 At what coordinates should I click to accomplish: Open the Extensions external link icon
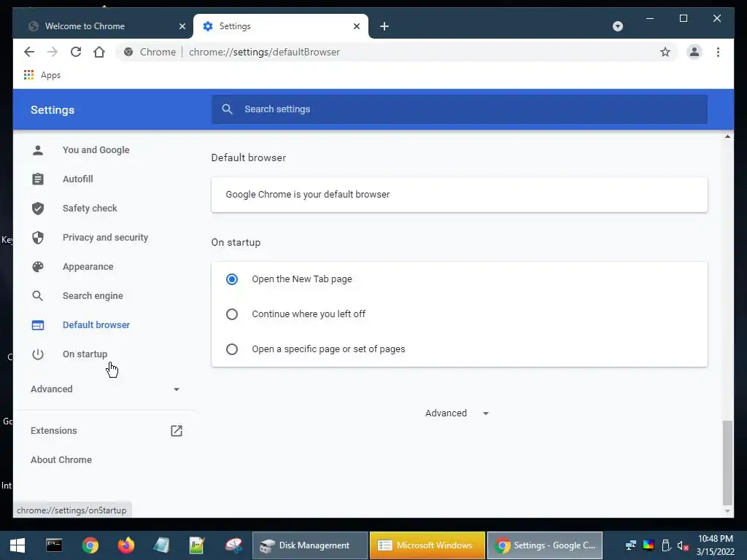pos(177,430)
